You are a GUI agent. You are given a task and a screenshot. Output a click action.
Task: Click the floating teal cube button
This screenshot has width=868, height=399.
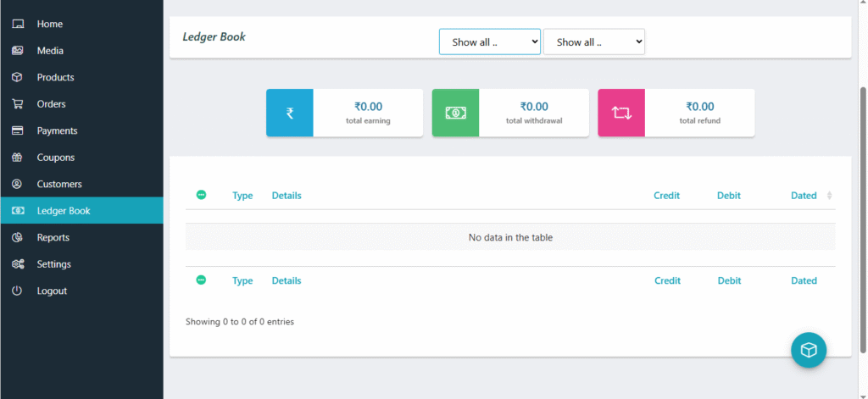tap(809, 350)
